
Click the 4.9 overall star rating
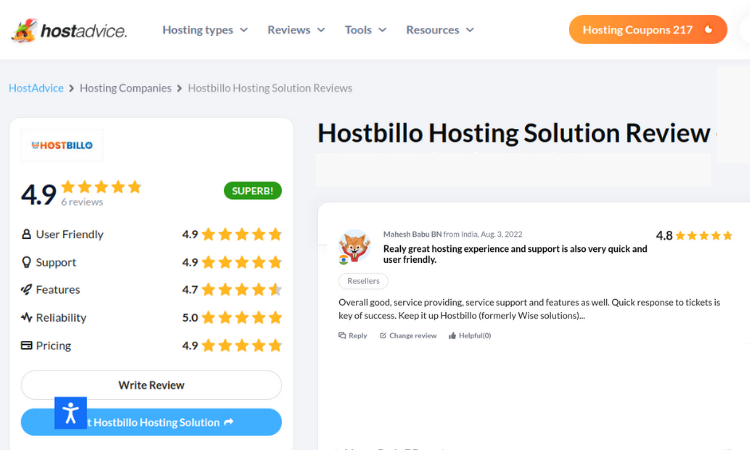tap(101, 187)
